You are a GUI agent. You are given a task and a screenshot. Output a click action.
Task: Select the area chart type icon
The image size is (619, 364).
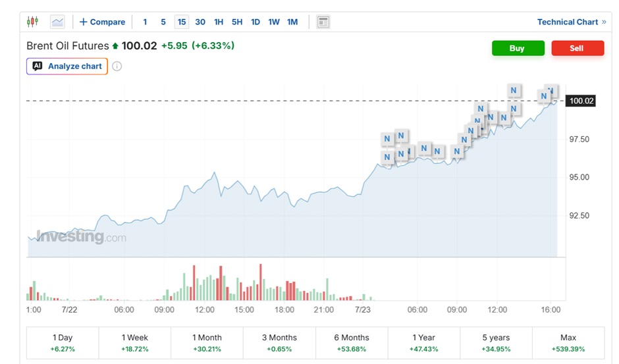click(57, 22)
